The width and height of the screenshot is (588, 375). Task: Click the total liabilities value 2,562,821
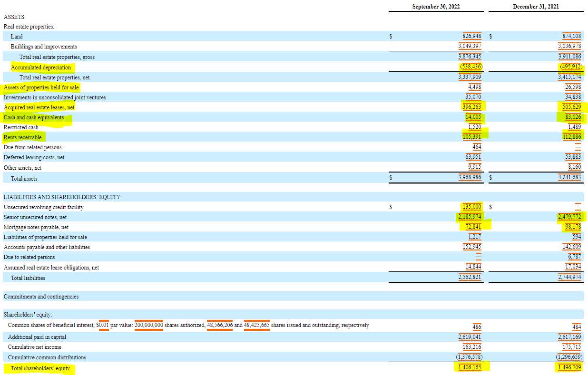pos(470,277)
